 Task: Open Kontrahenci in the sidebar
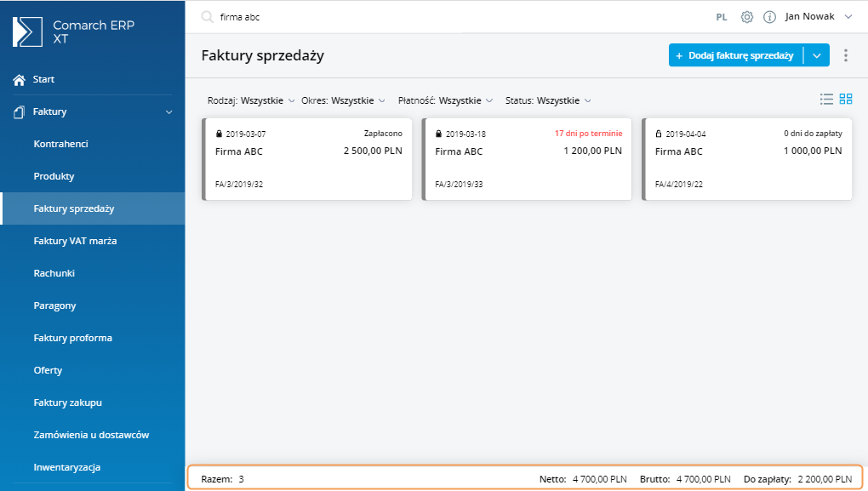[61, 144]
